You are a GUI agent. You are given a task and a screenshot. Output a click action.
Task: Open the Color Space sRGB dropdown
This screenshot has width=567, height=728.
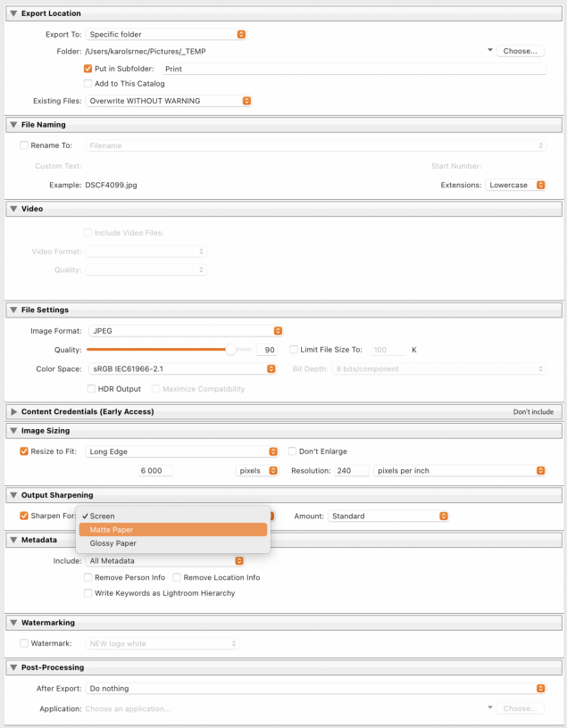(x=182, y=368)
